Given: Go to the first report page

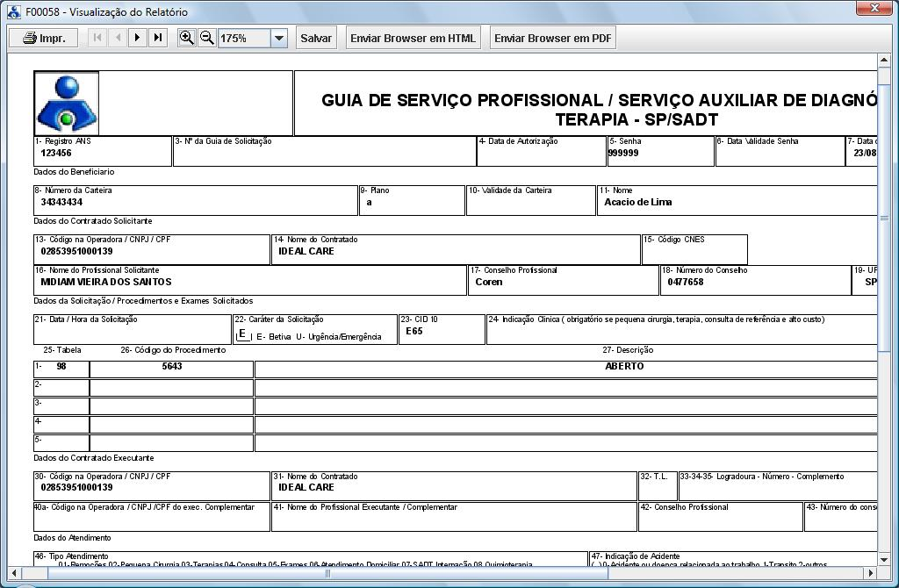Looking at the screenshot, I should tap(97, 38).
